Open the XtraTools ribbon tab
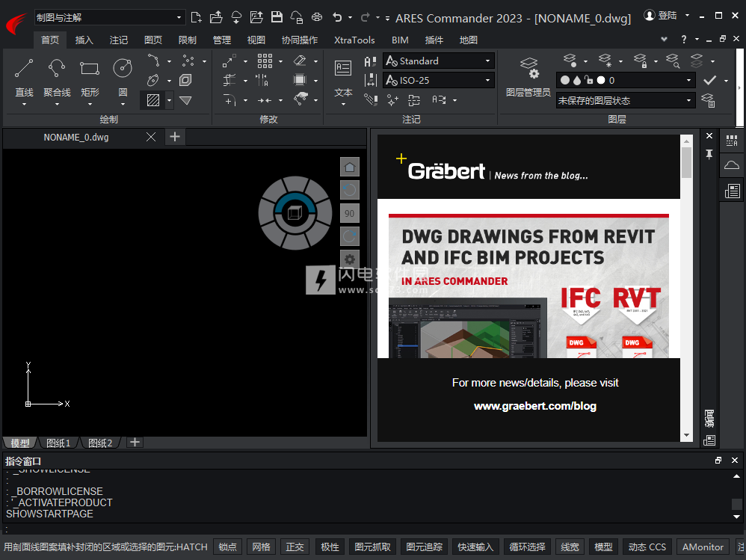 [x=354, y=40]
